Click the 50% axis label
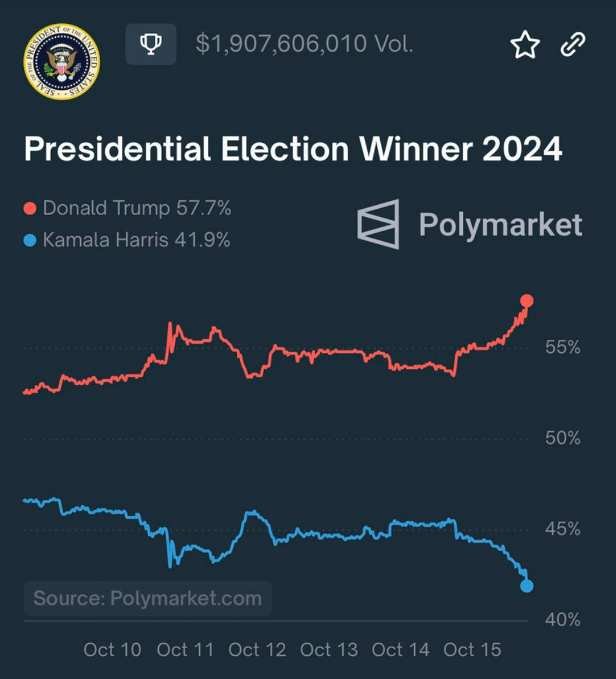This screenshot has width=616, height=679. 563,438
